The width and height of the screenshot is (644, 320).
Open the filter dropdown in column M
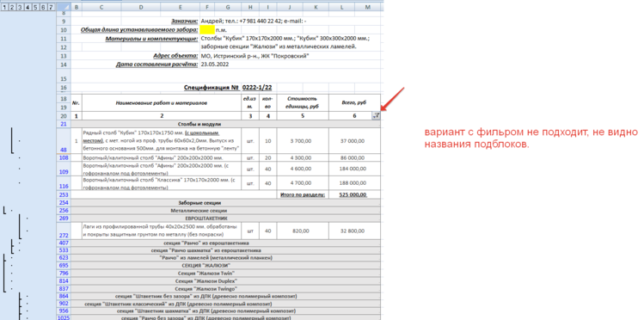click(x=376, y=116)
